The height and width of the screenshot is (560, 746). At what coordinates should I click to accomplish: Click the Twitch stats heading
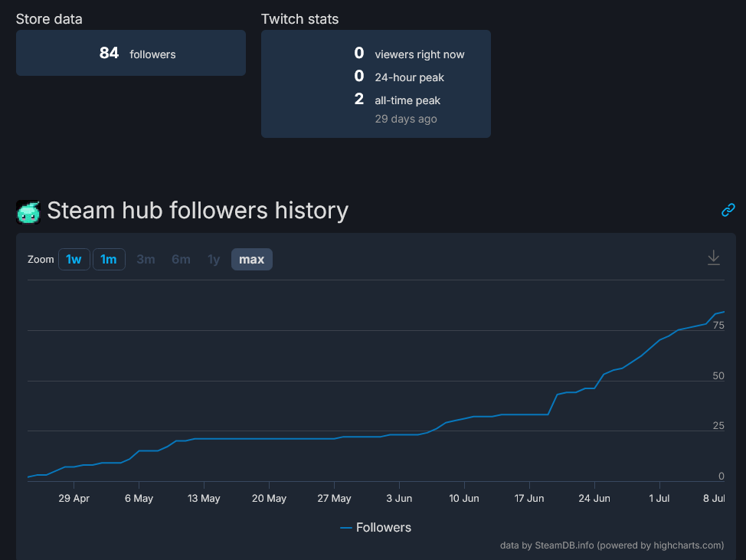point(299,19)
